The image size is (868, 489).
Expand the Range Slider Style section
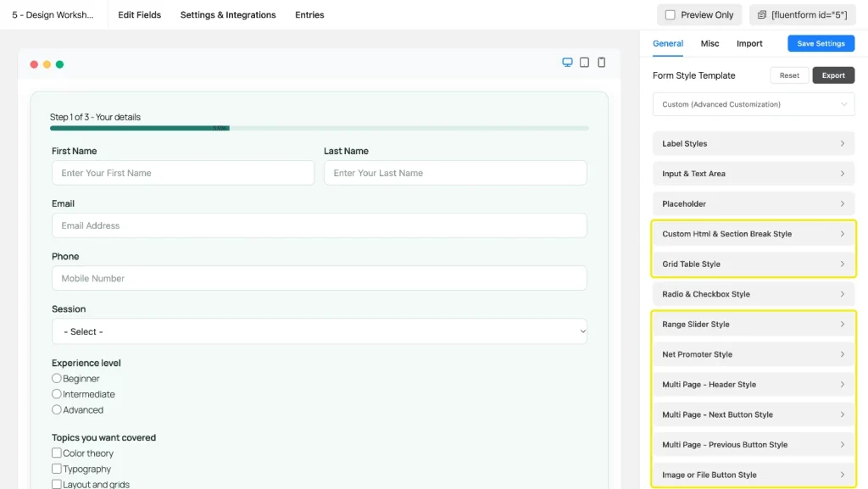click(754, 324)
